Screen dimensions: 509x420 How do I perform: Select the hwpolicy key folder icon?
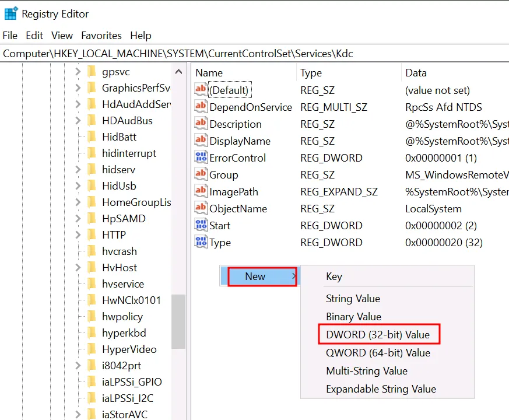[x=92, y=317]
